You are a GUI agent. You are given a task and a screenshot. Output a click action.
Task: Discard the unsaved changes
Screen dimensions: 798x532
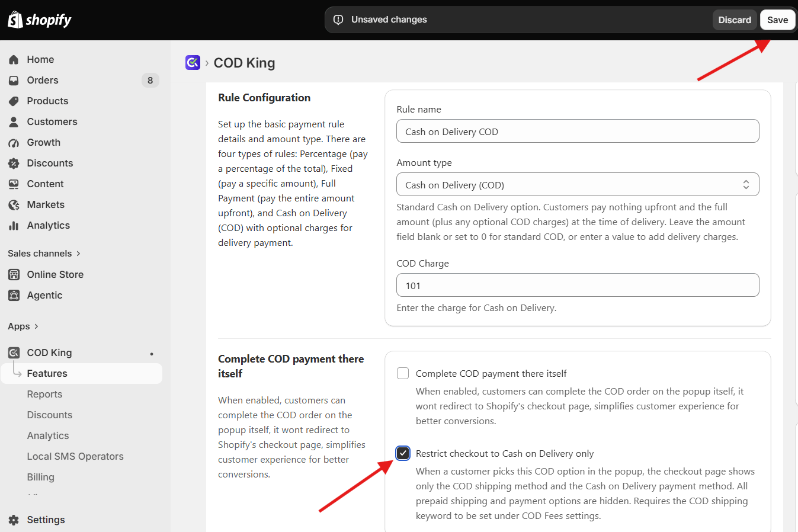[735, 20]
